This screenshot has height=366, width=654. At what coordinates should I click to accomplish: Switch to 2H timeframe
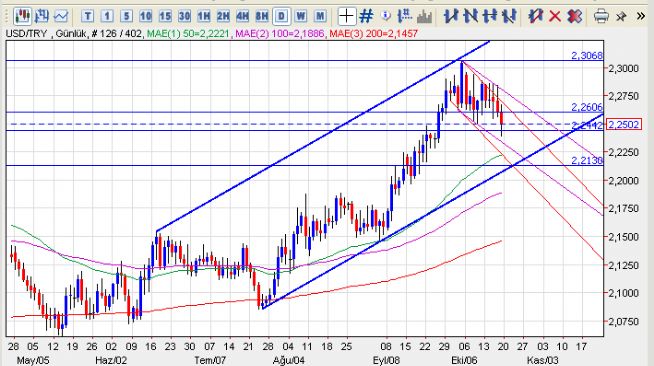pos(223,16)
